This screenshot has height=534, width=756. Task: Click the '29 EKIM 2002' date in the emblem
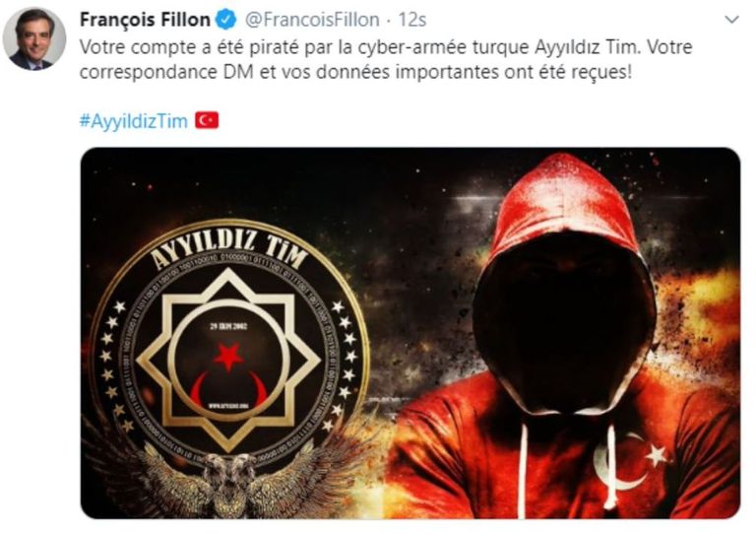pyautogui.click(x=228, y=326)
